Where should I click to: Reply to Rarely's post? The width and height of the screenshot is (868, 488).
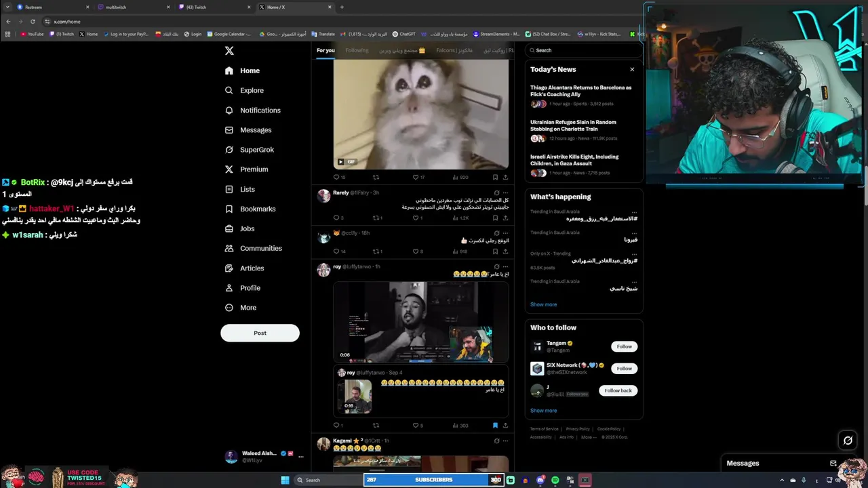tap(338, 218)
